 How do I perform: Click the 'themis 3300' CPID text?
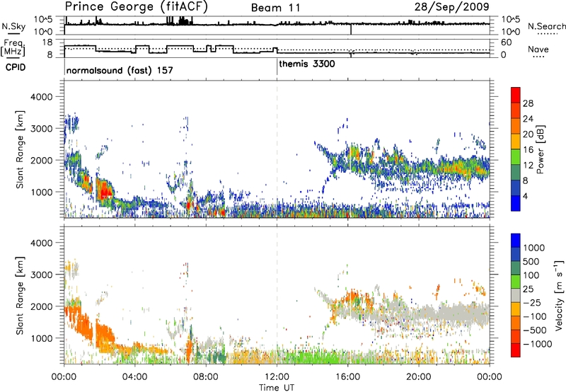pos(307,64)
